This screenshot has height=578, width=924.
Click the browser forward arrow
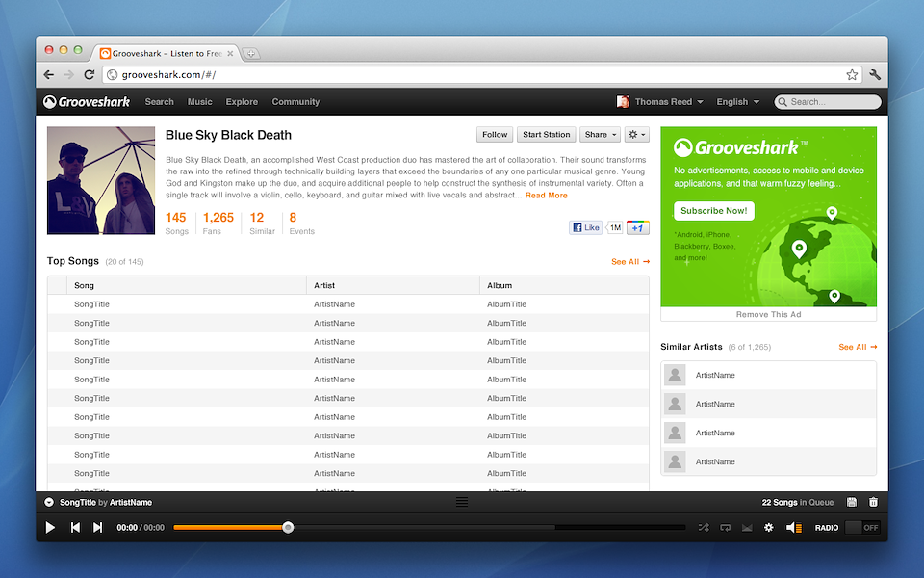(x=69, y=75)
